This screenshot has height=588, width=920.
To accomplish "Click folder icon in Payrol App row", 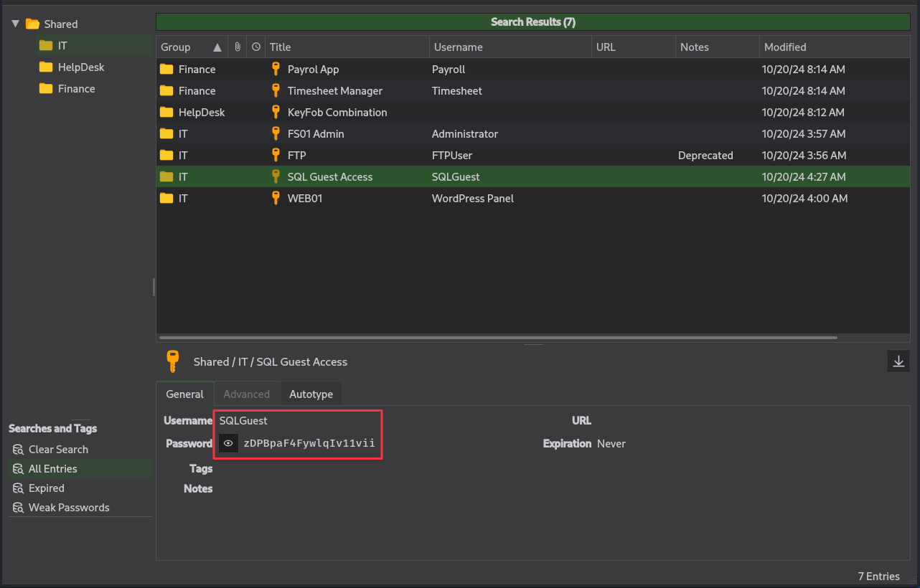I will click(166, 70).
